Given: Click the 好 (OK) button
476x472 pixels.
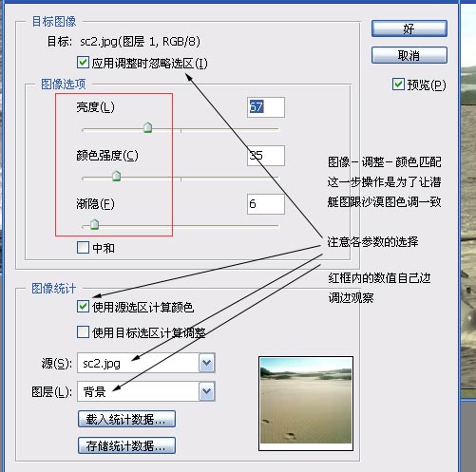Looking at the screenshot, I should click(409, 28).
